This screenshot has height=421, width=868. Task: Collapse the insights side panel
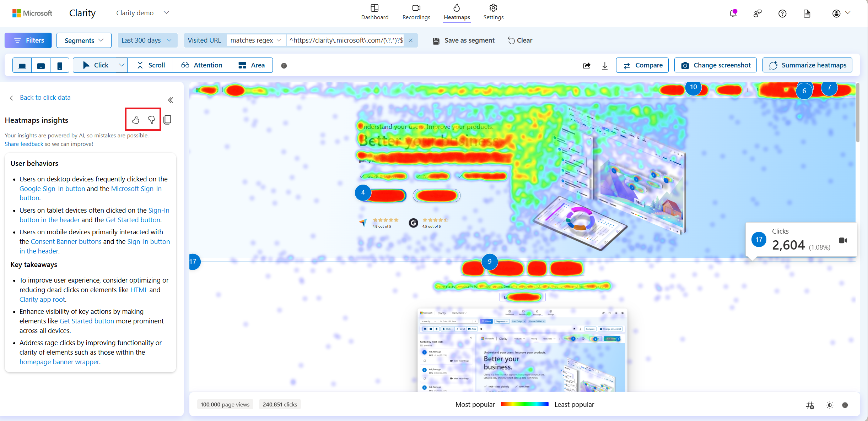click(171, 100)
